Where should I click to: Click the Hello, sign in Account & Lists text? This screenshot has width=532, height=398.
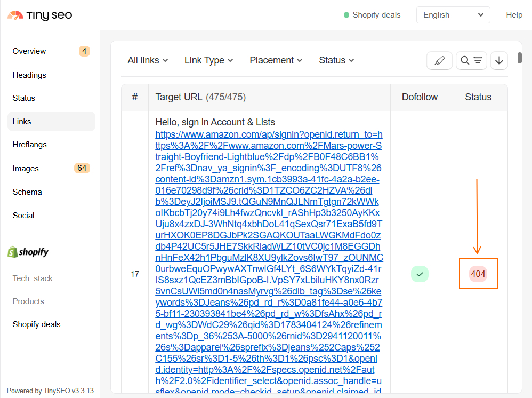click(x=215, y=122)
